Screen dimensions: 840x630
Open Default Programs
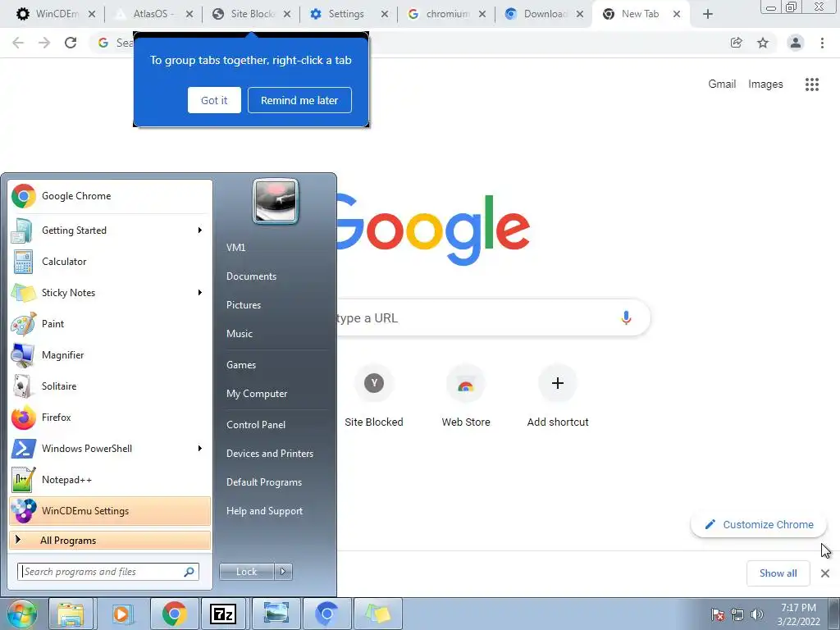(x=263, y=482)
